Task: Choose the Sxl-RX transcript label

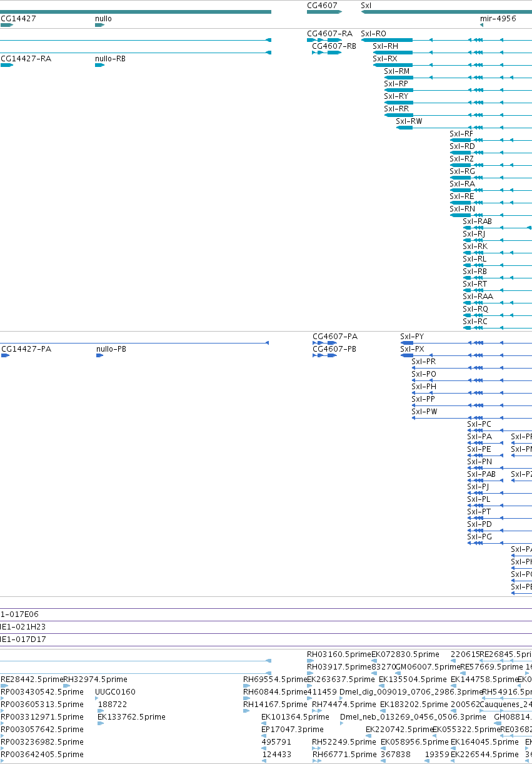Action: pyautogui.click(x=385, y=59)
